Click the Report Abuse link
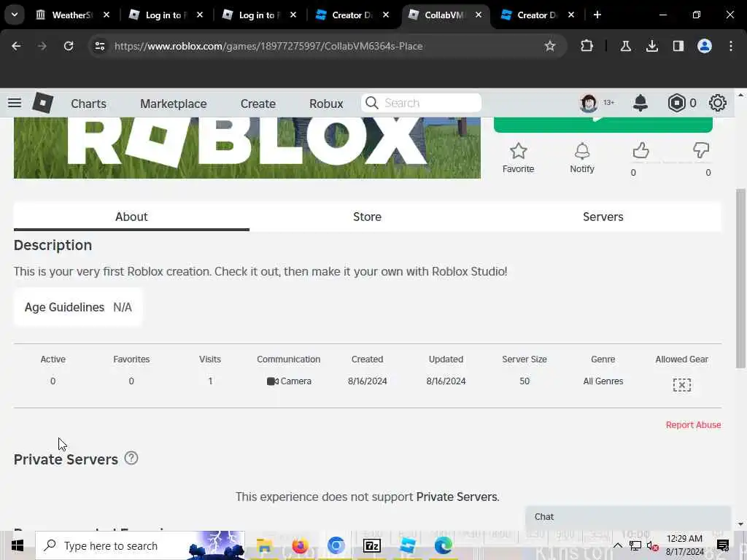Viewport: 747px width, 560px height. pyautogui.click(x=693, y=425)
